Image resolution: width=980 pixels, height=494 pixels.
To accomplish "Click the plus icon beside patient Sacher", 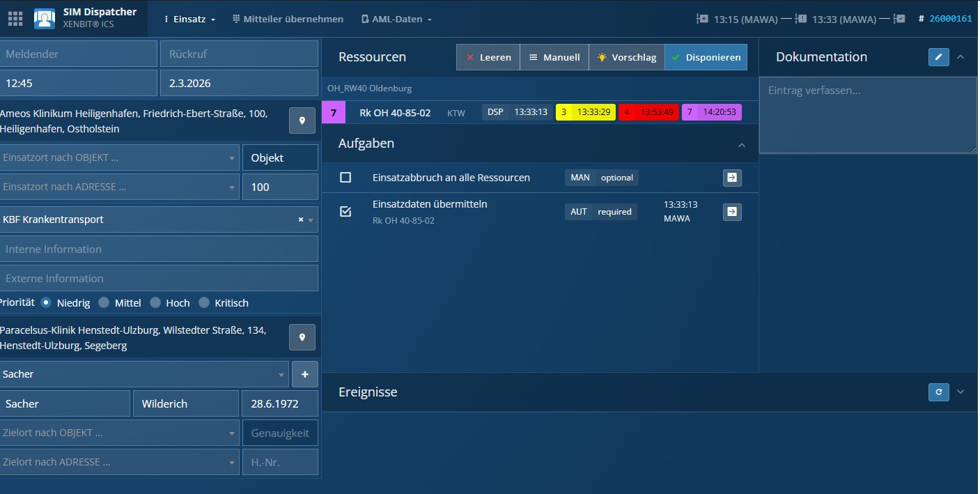I will point(305,374).
